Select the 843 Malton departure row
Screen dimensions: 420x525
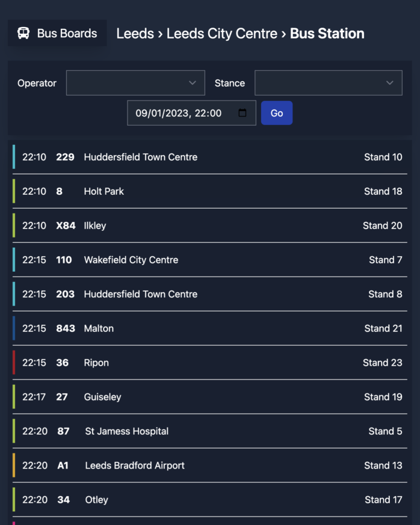[x=210, y=328]
